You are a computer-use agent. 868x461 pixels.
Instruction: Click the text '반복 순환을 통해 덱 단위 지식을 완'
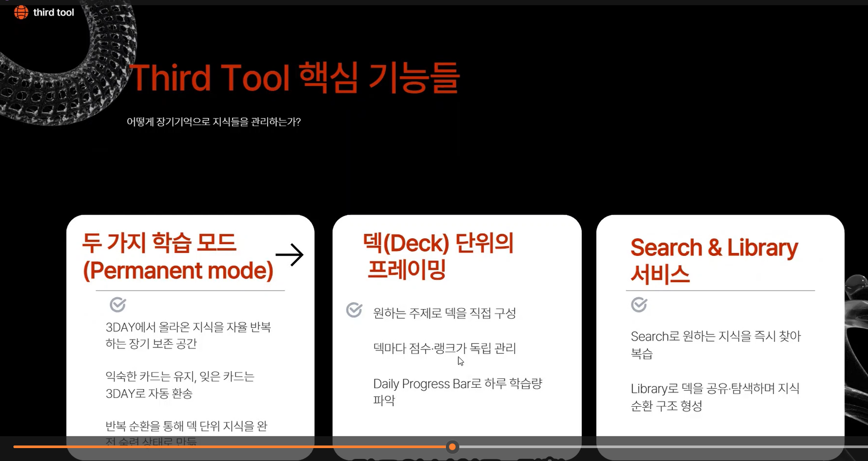[187, 426]
